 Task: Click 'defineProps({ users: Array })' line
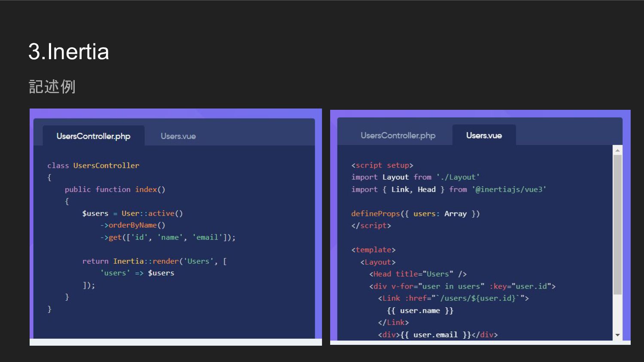pos(416,214)
